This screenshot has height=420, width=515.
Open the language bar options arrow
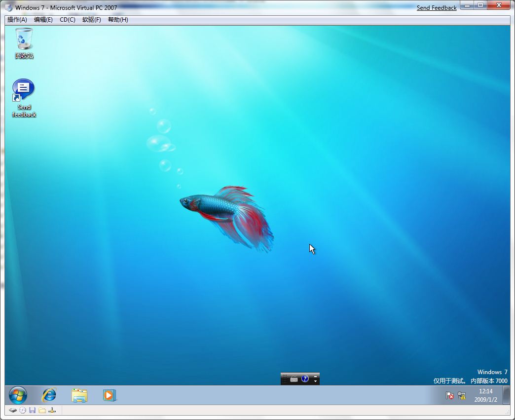coord(315,381)
